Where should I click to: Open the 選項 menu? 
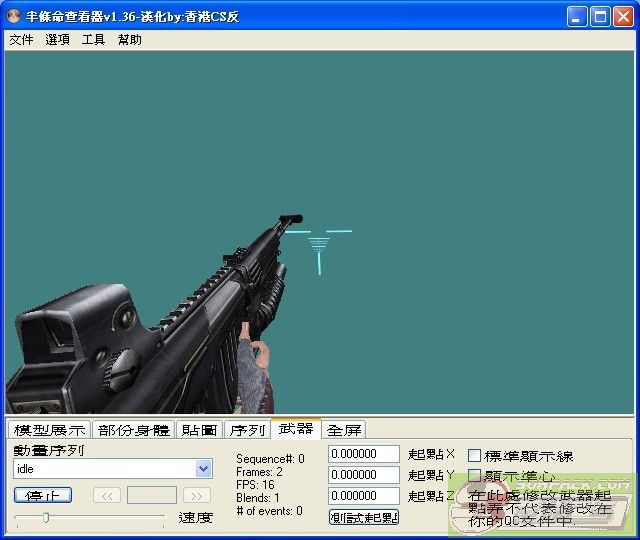(57, 40)
